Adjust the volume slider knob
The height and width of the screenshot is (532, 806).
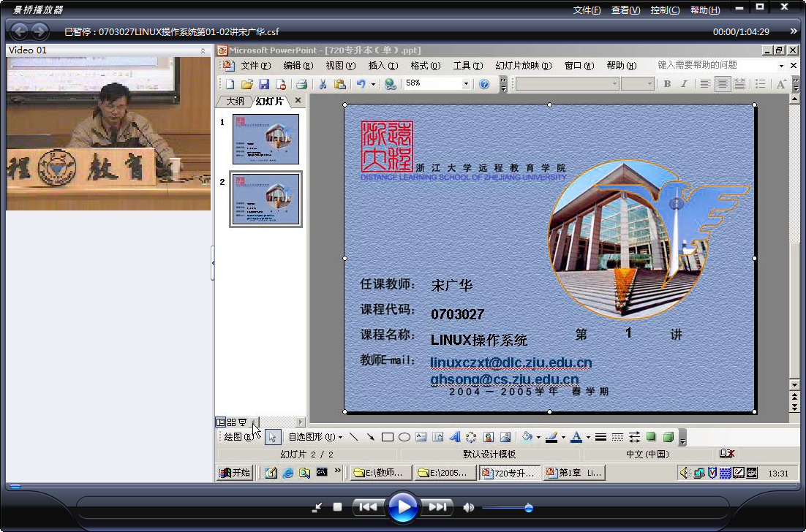tap(528, 508)
